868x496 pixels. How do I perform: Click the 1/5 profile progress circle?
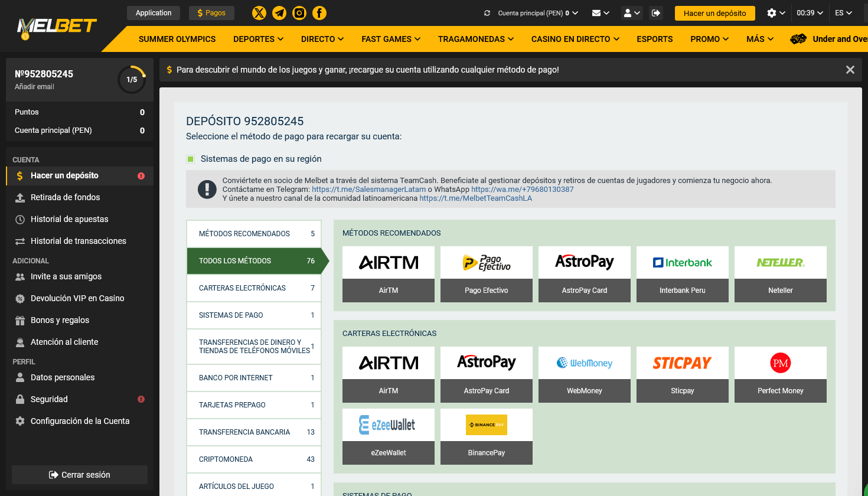[x=132, y=80]
